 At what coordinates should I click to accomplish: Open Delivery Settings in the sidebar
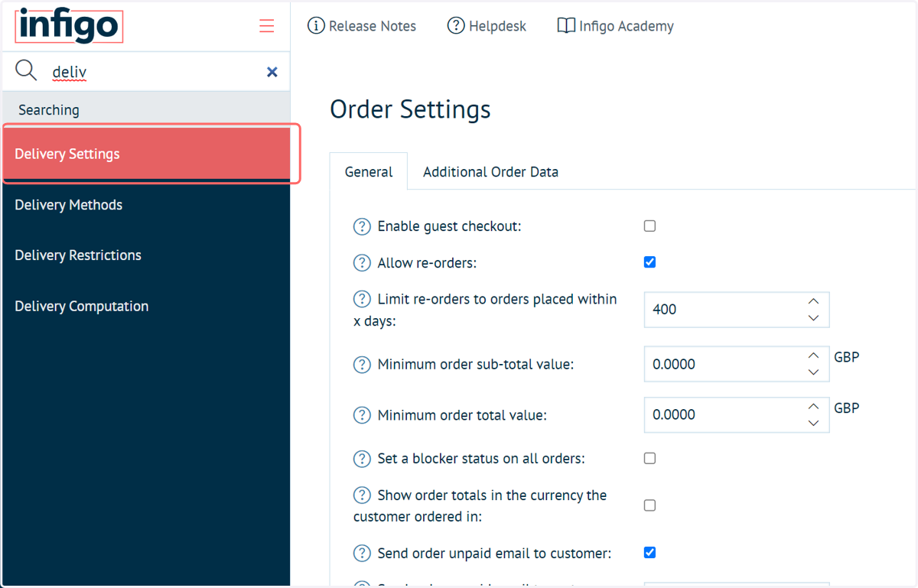coord(146,154)
